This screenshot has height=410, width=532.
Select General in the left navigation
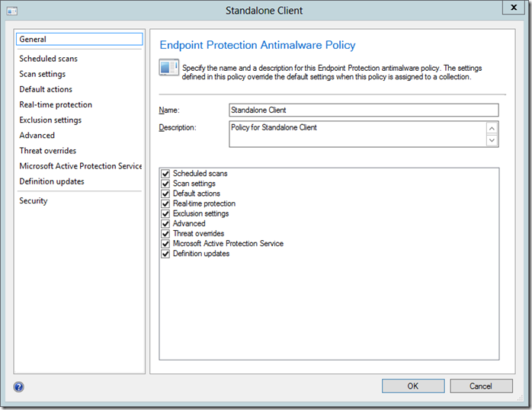[x=79, y=39]
